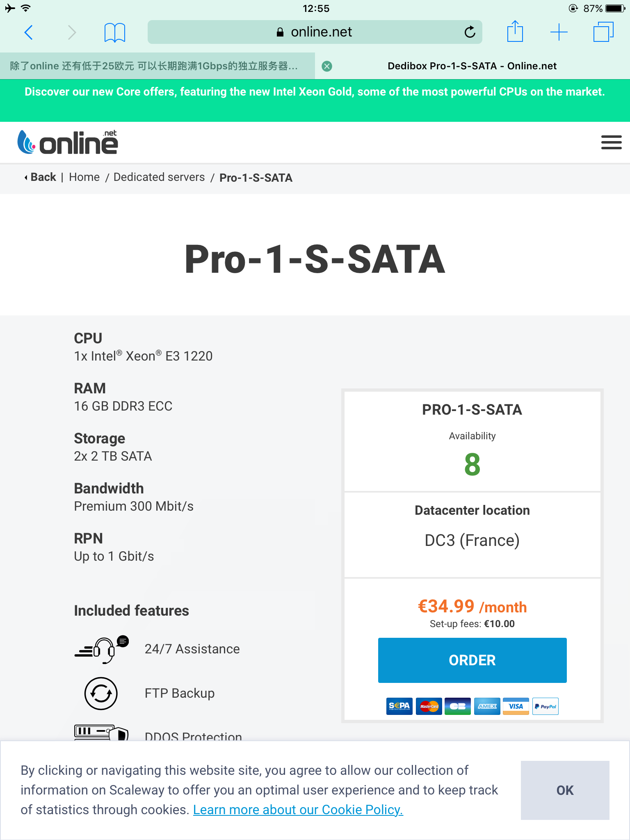
Task: Open the hamburger navigation menu
Action: (x=611, y=142)
